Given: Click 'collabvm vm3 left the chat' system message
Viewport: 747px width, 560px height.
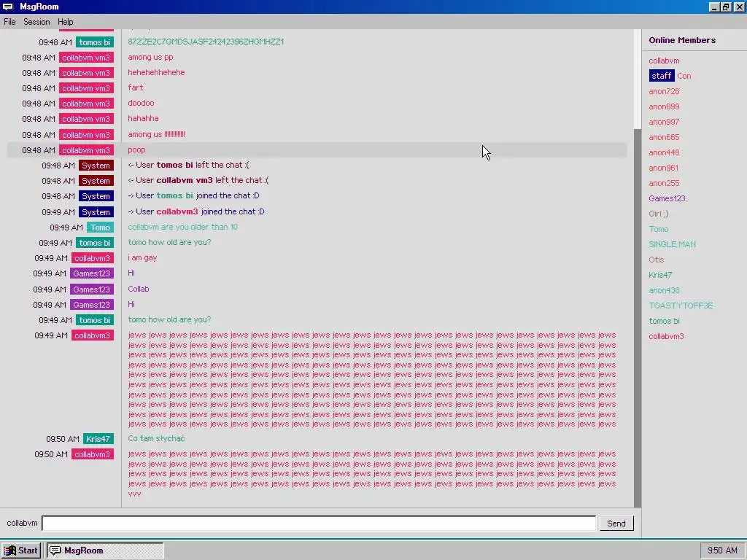Looking at the screenshot, I should click(198, 181).
